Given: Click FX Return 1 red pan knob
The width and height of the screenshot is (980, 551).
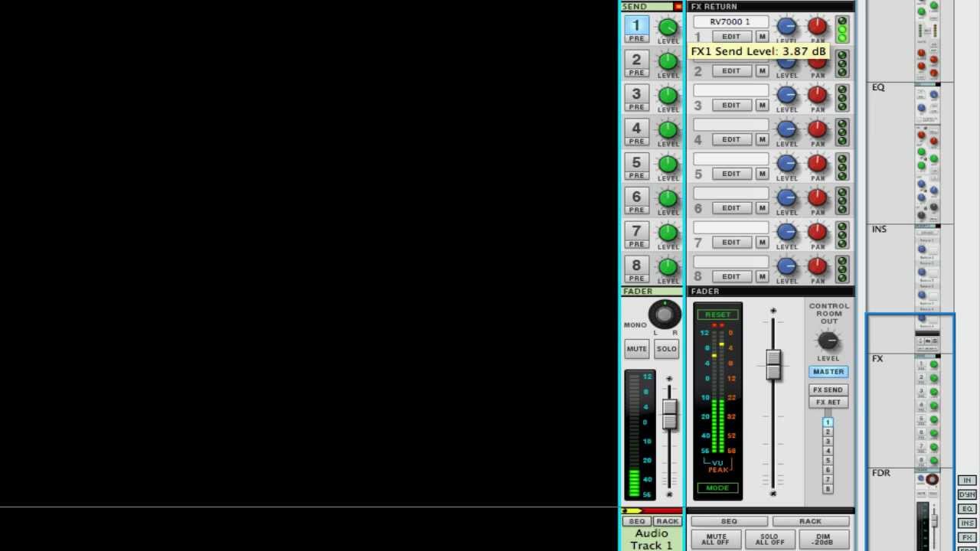Looking at the screenshot, I should [x=817, y=27].
